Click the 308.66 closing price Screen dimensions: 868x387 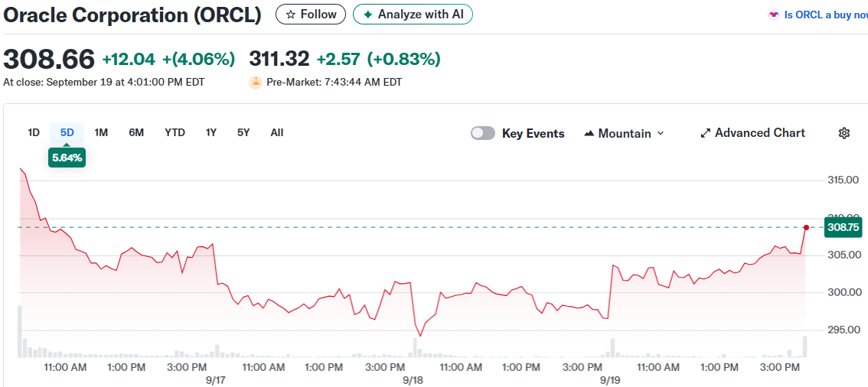point(49,59)
